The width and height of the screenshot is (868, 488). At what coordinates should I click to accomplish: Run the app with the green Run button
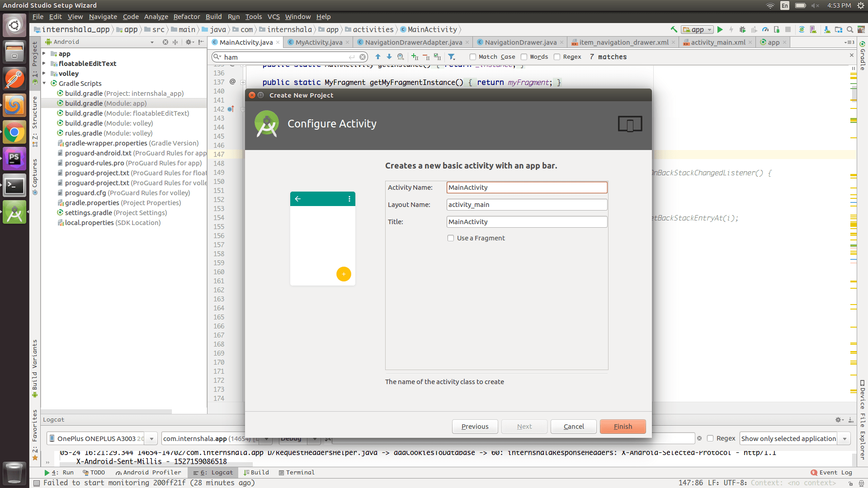point(720,29)
